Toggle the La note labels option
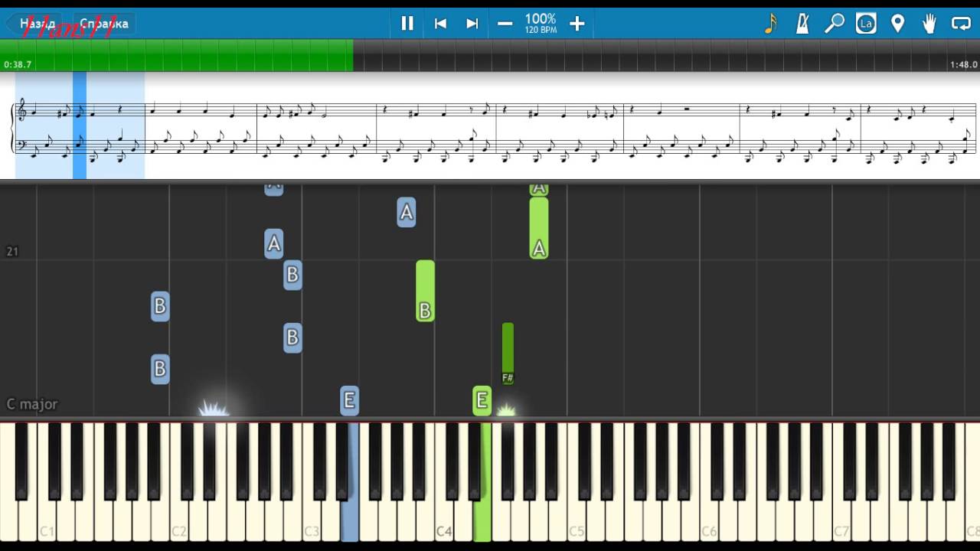The image size is (980, 551). [x=866, y=24]
